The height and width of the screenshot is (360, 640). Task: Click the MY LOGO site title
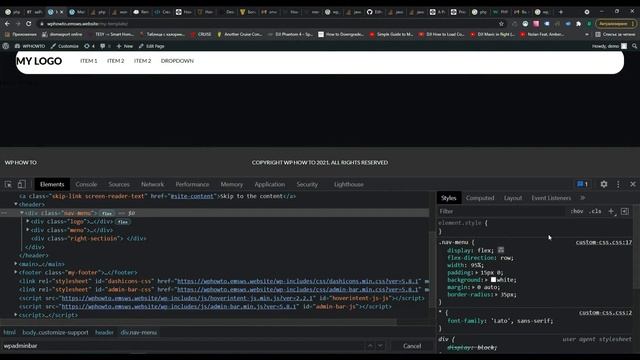[39, 61]
